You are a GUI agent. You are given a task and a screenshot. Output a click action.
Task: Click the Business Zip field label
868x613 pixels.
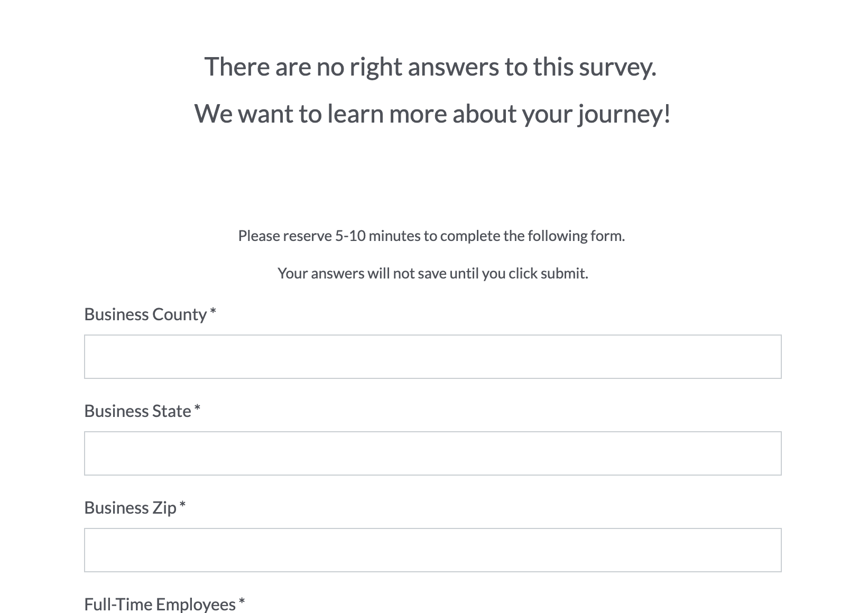coord(130,508)
